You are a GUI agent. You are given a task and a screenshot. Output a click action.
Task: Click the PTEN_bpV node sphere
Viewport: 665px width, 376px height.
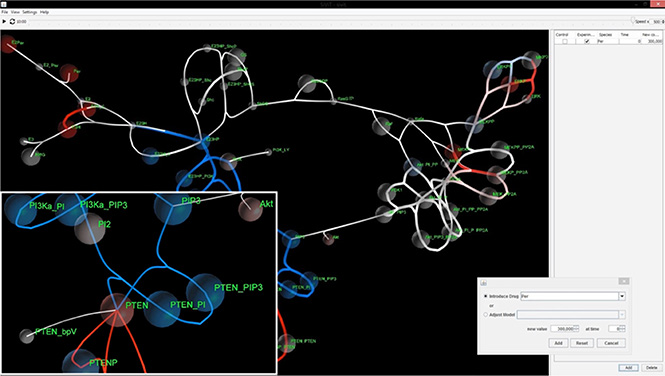coord(27,336)
